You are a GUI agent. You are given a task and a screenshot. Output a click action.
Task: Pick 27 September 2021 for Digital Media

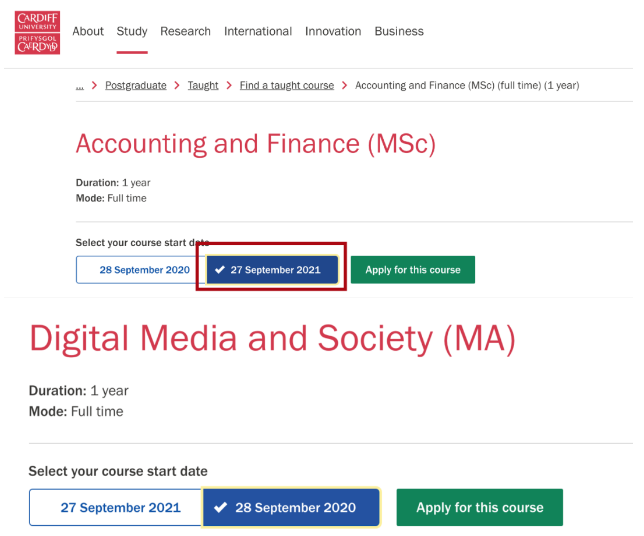point(116,507)
